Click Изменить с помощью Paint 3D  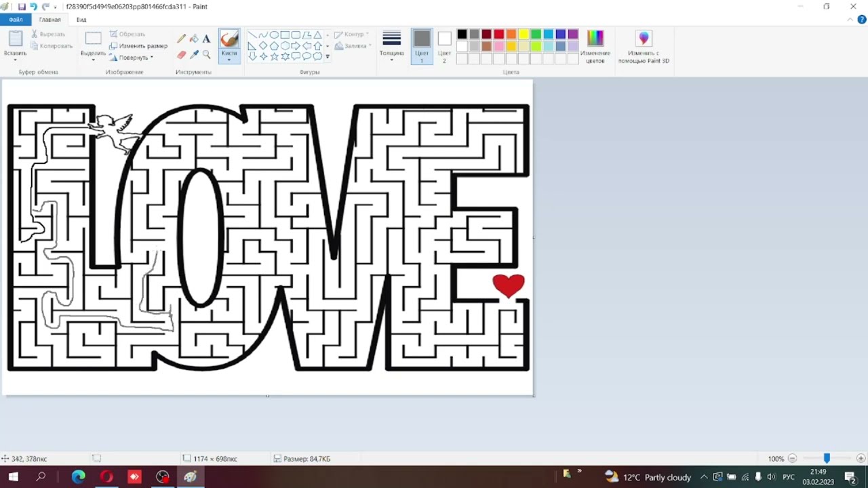(x=644, y=46)
